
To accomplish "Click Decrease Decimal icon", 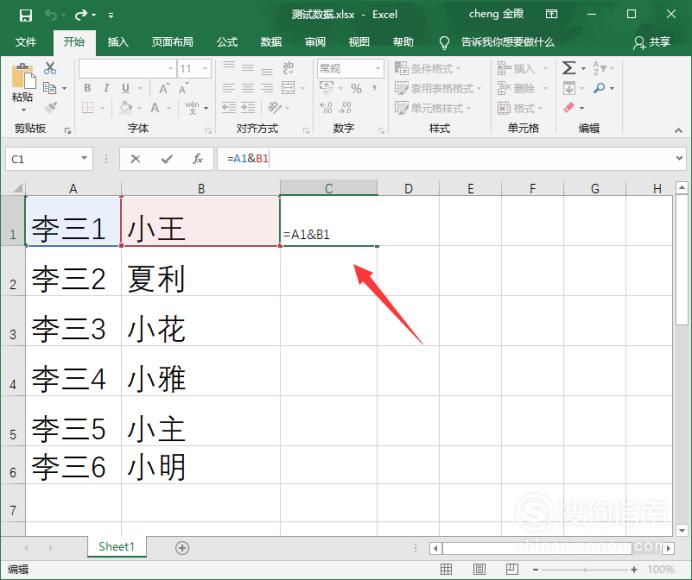I will (x=346, y=107).
